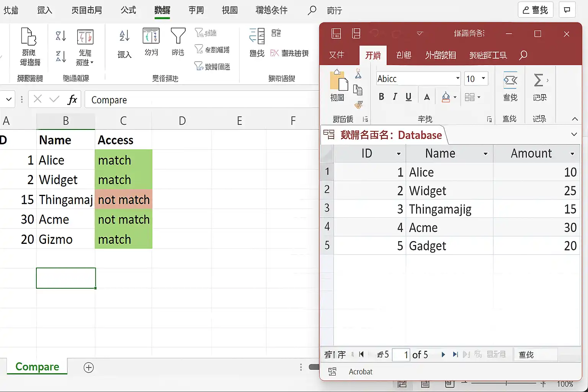
Task: Switch to the Compare sheet tab
Action: 37,367
